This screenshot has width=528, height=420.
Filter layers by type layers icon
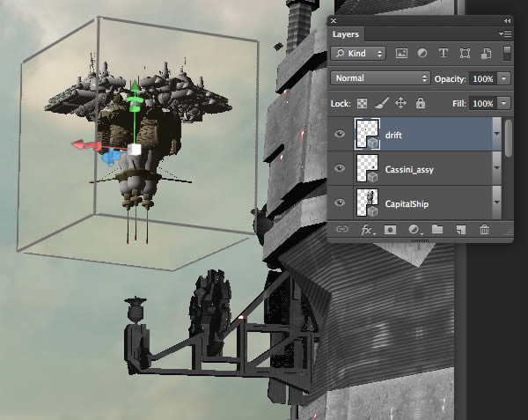click(x=444, y=53)
